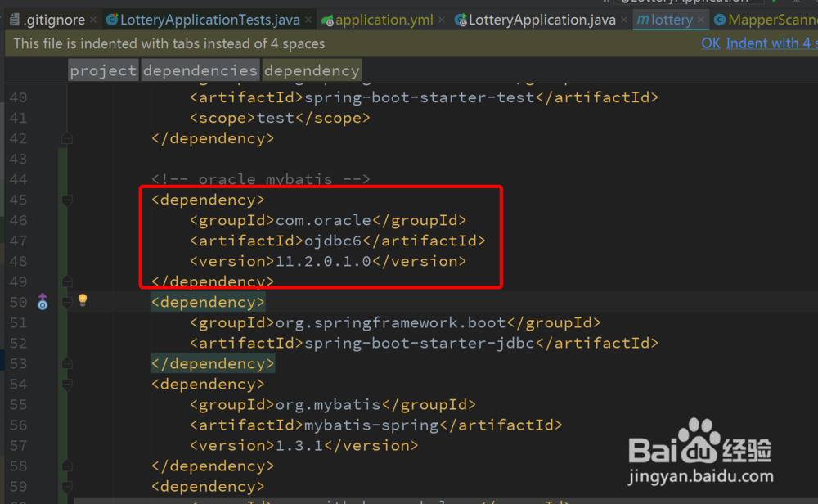This screenshot has height=504, width=818.
Task: Close the LotteryApplicationTests.java tab
Action: [308, 20]
